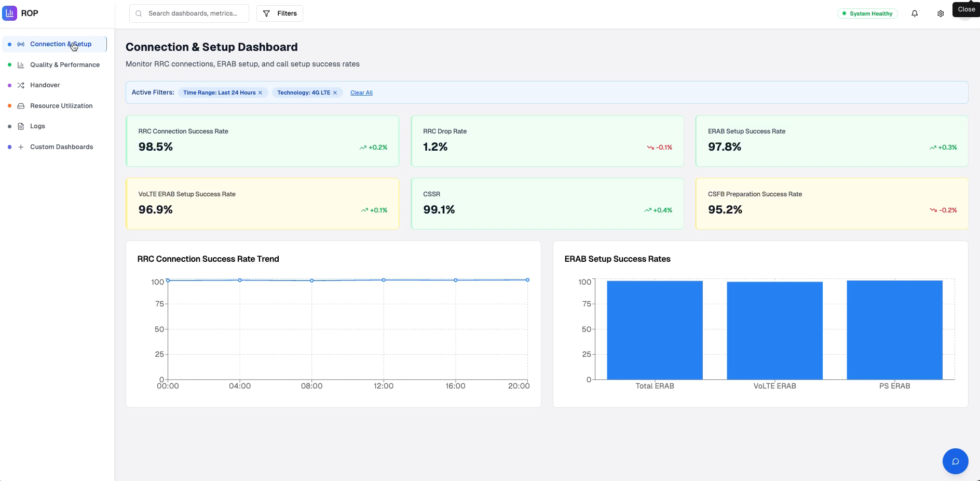Open Logs via the document icon
The height and width of the screenshot is (481, 980).
pos(21,126)
